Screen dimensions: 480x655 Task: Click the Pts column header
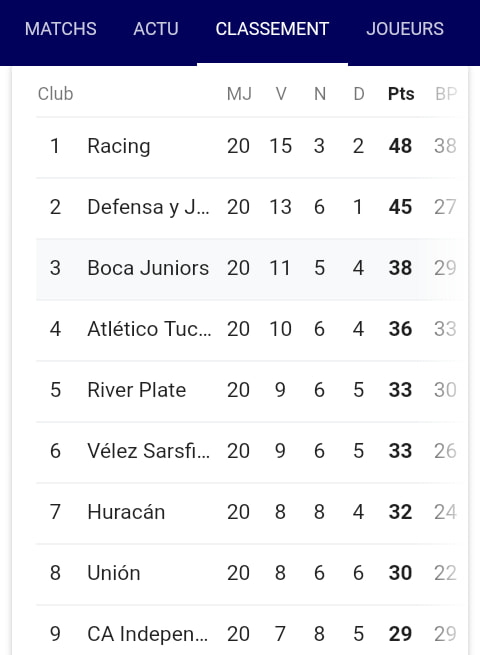401,94
